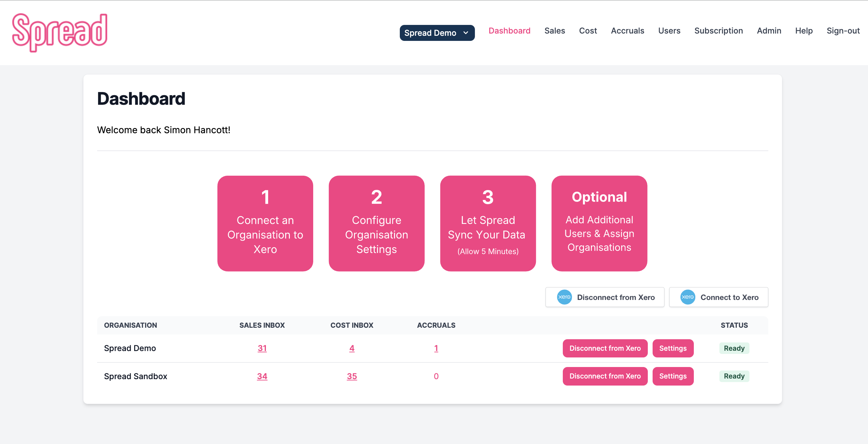Expand the chevron next to Spread Demo
This screenshot has width=868, height=444.
pyautogui.click(x=466, y=33)
